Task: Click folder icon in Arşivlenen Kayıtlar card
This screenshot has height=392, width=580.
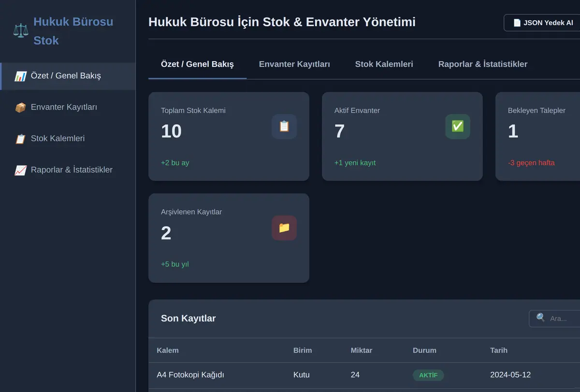Action: (284, 228)
